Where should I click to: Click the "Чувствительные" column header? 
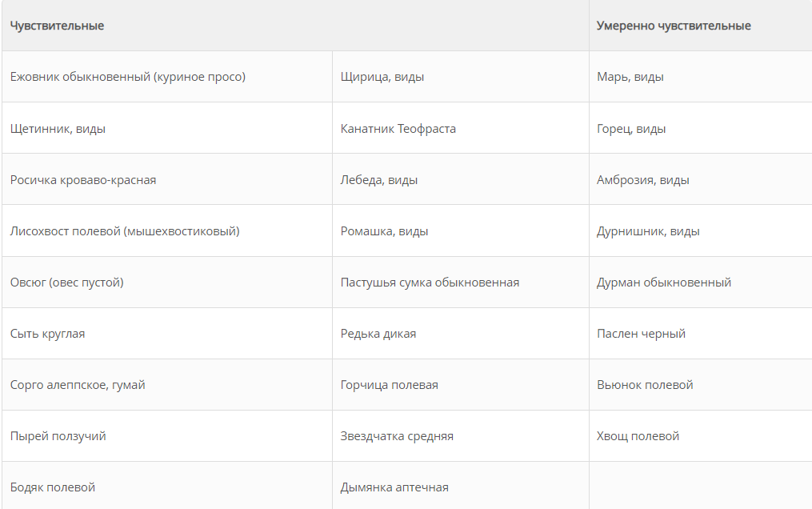pyautogui.click(x=58, y=26)
